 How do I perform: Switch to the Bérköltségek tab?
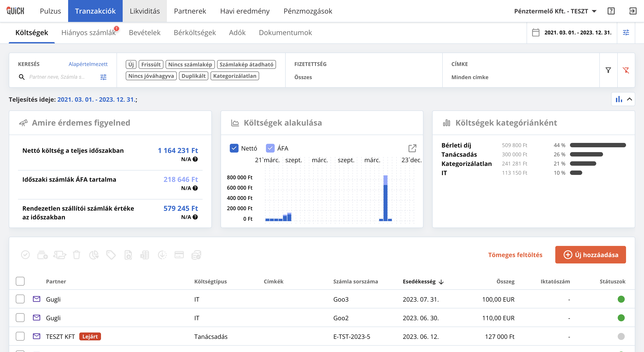point(195,32)
